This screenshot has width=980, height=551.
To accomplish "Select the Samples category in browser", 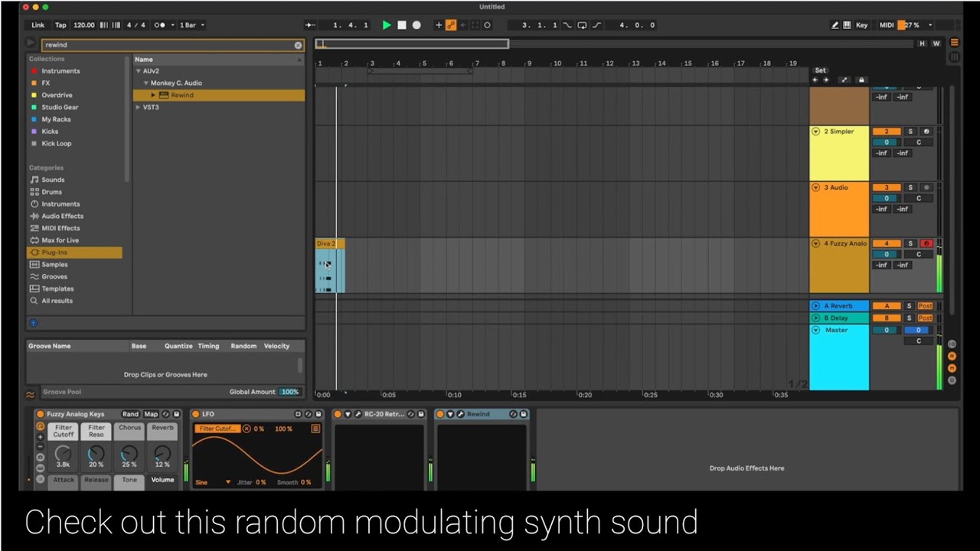I will pyautogui.click(x=54, y=265).
